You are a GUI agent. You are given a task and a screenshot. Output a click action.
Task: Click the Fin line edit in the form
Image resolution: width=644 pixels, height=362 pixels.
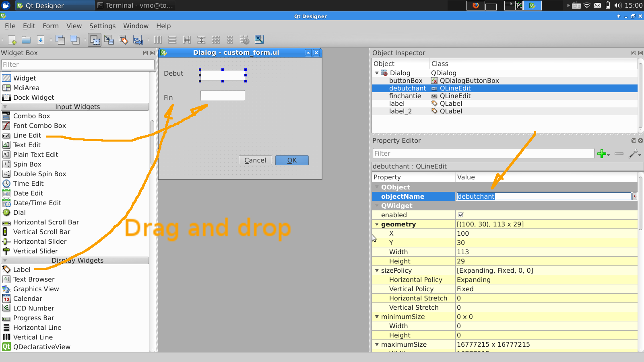[x=223, y=95]
